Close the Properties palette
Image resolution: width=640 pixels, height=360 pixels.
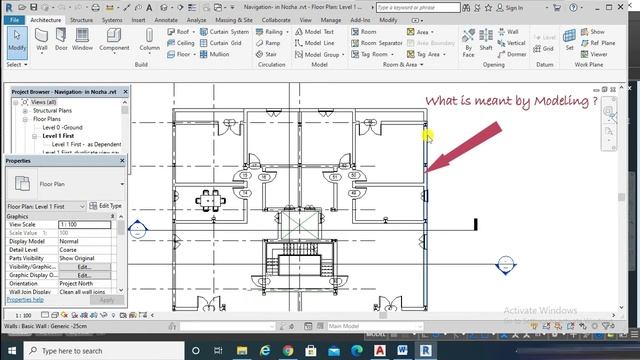tap(122, 161)
